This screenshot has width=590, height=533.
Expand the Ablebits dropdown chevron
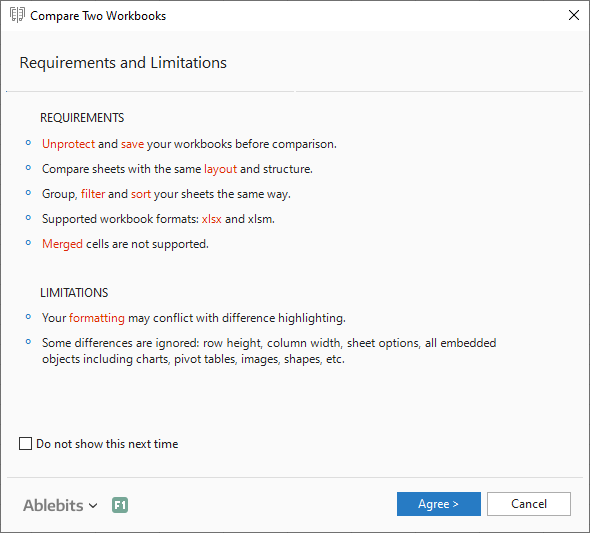[x=93, y=506]
